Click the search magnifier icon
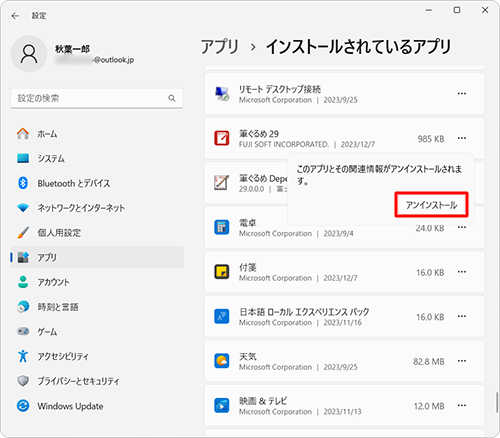This screenshot has width=500, height=438. click(172, 98)
